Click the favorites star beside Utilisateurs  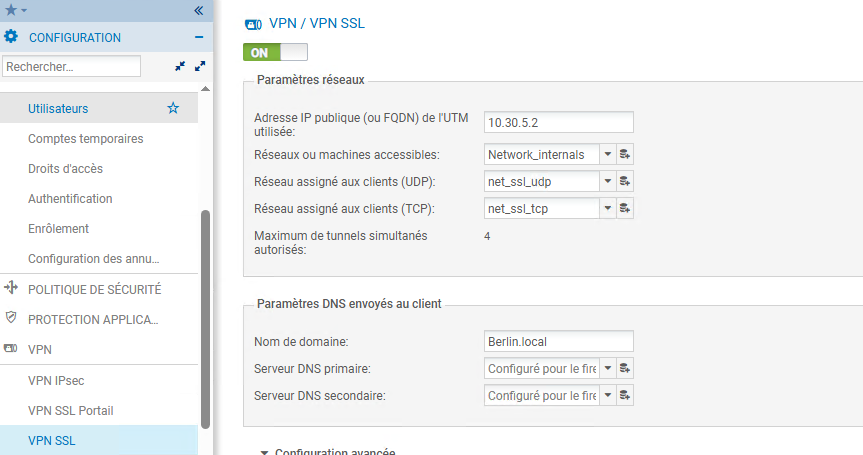[x=173, y=108]
